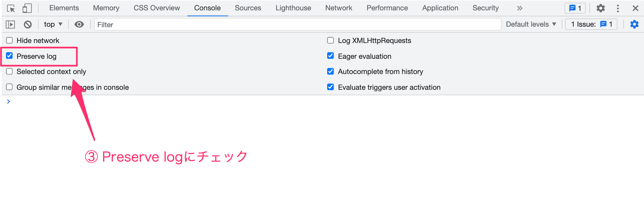Check Group similar messages in console
644x197 pixels.
point(9,87)
